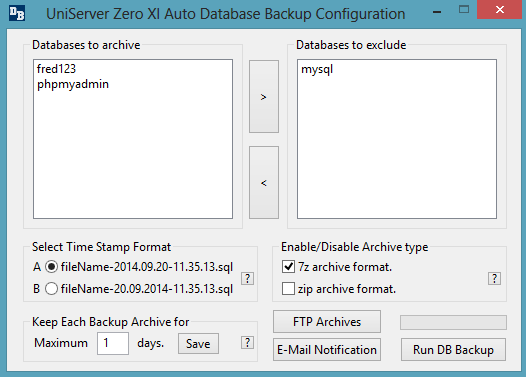The height and width of the screenshot is (377, 526).
Task: Select phpmyadmin in Databases to archive
Action: coord(73,84)
